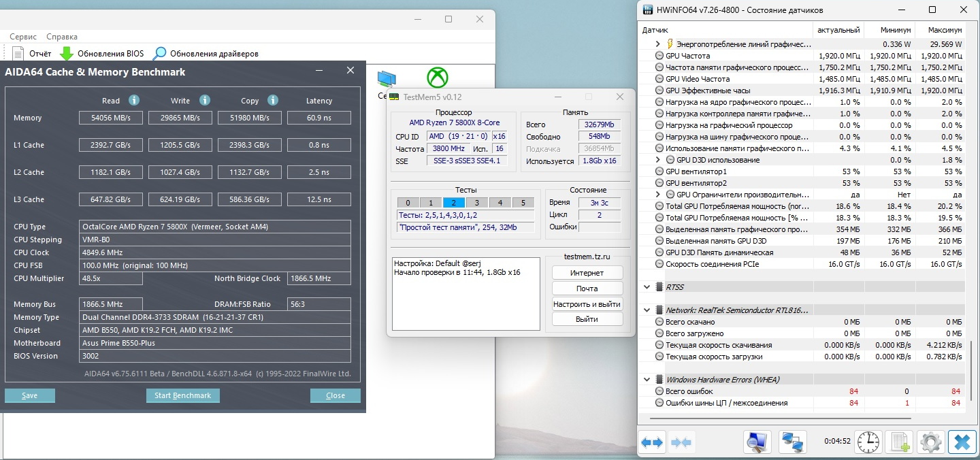The height and width of the screenshot is (460, 980).
Task: Click HWiNFO remote network computers icon
Action: coord(793,442)
